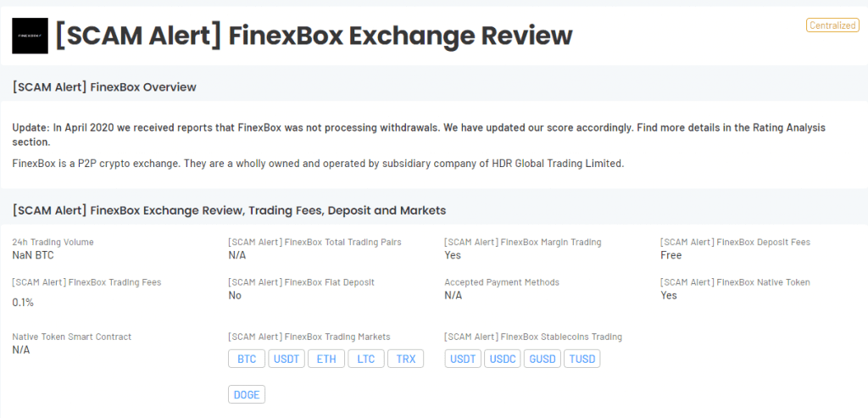
Task: Click the FinexBox Trading Markets label
Action: click(309, 337)
